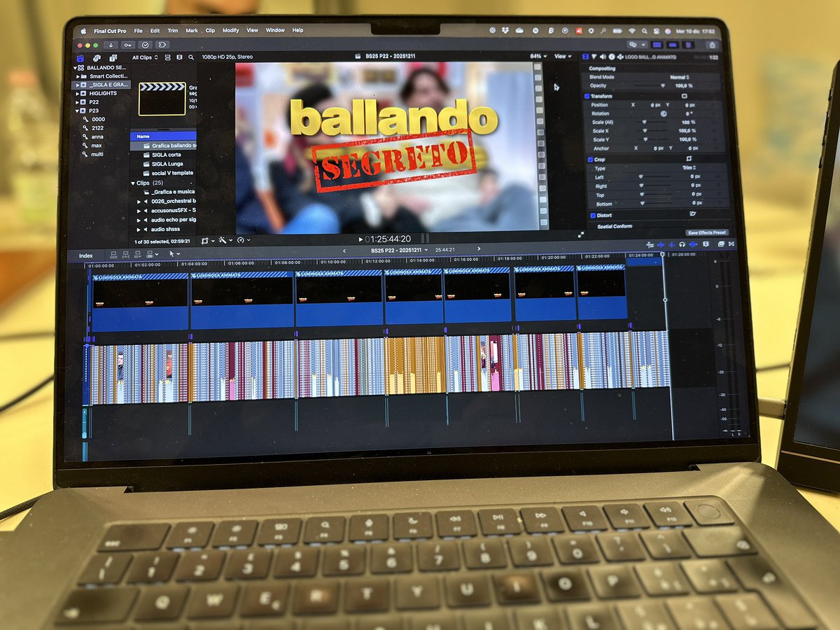This screenshot has height=630, width=840.
Task: Open the All Clips filter dropdown
Action: click(145, 57)
